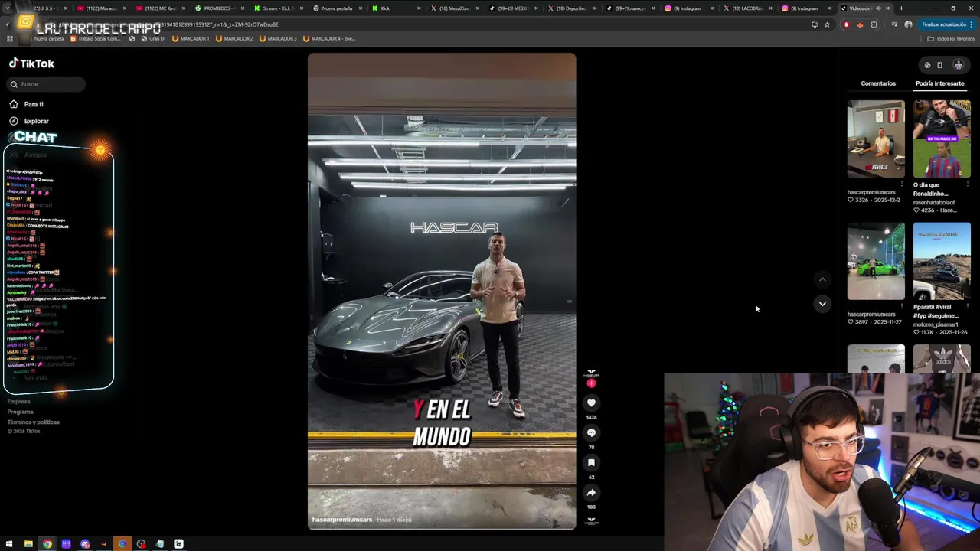This screenshot has width=980, height=551.
Task: Open the Trabajo Social Com... bookmark
Action: pyautogui.click(x=95, y=38)
